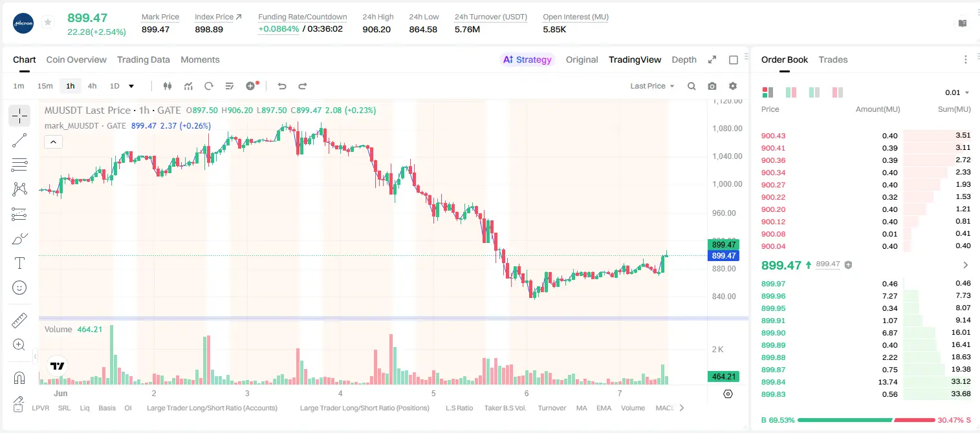Image resolution: width=980 pixels, height=433 pixels.
Task: Show only sell orders in order book
Action: [x=838, y=92]
